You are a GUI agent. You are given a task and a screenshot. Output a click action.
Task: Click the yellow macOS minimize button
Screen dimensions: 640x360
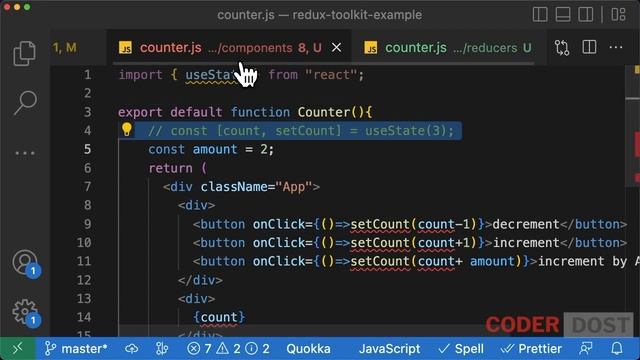point(17,7)
